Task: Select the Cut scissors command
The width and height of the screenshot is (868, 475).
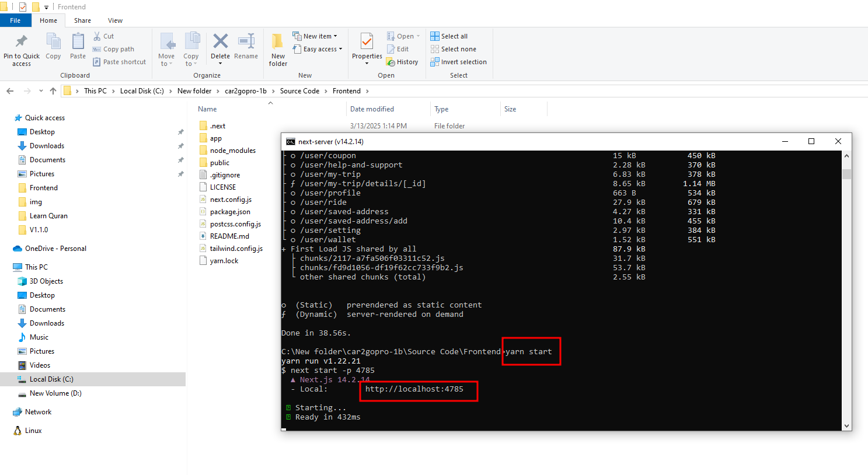Action: tap(103, 36)
